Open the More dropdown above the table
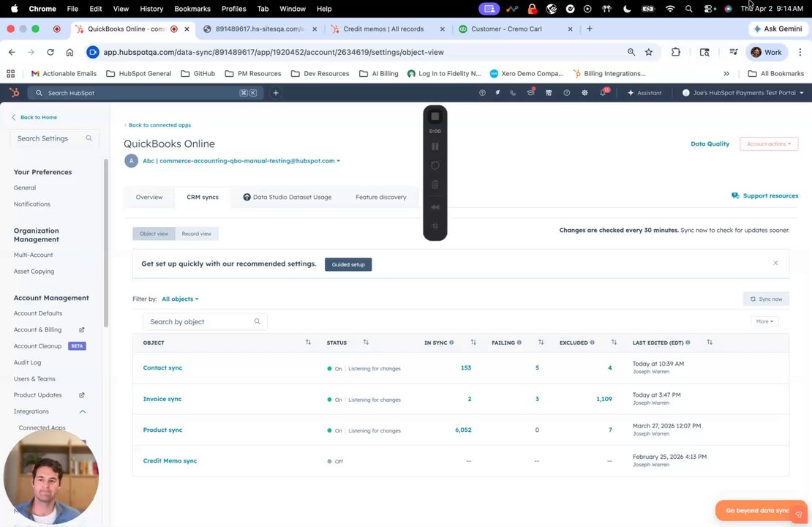 pyautogui.click(x=764, y=321)
